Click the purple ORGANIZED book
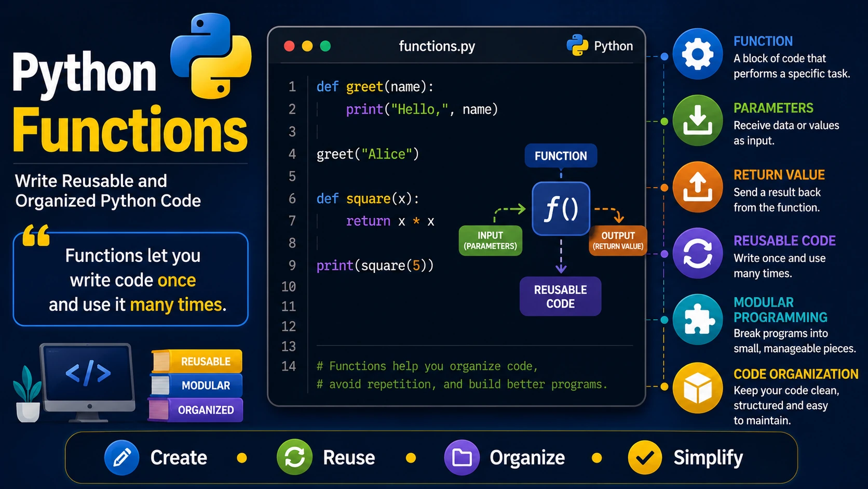 point(195,410)
